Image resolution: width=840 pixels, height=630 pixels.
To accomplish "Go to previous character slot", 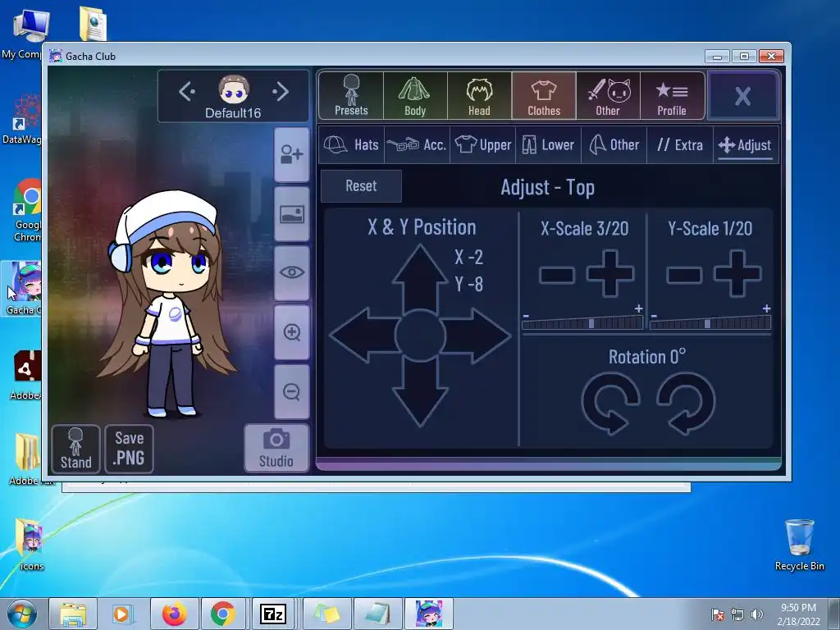I will coord(187,92).
